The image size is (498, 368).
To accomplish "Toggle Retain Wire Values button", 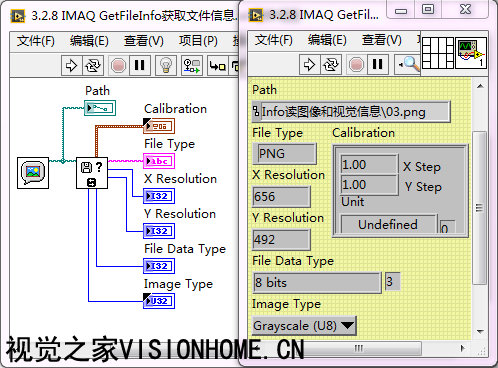I will [x=192, y=65].
